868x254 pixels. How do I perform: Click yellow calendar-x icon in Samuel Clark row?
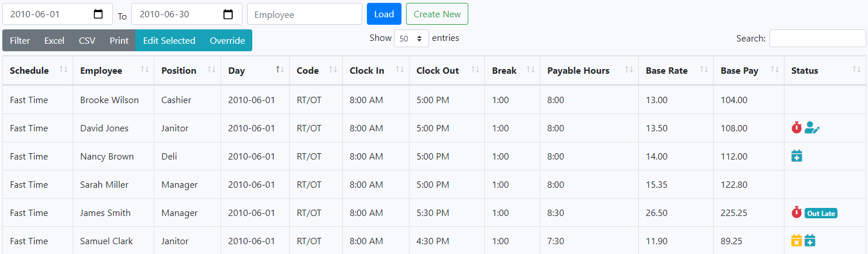point(797,241)
